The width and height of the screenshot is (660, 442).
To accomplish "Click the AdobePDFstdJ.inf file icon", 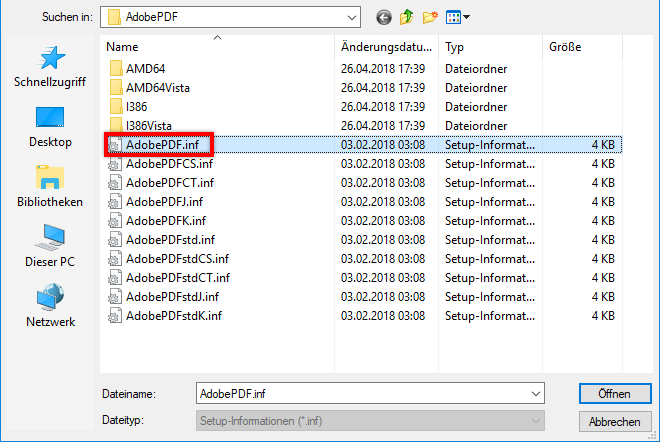I will [x=114, y=297].
